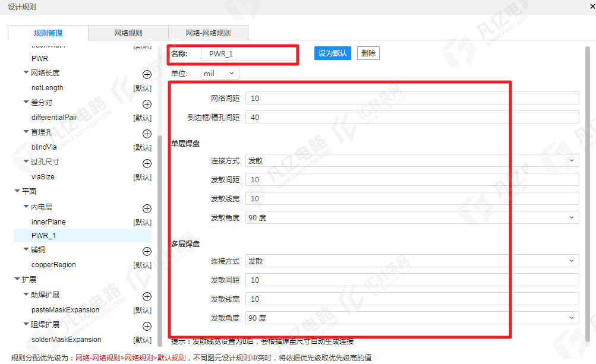
Task: Edit the 名称 field PWR_1
Action: tap(248, 54)
